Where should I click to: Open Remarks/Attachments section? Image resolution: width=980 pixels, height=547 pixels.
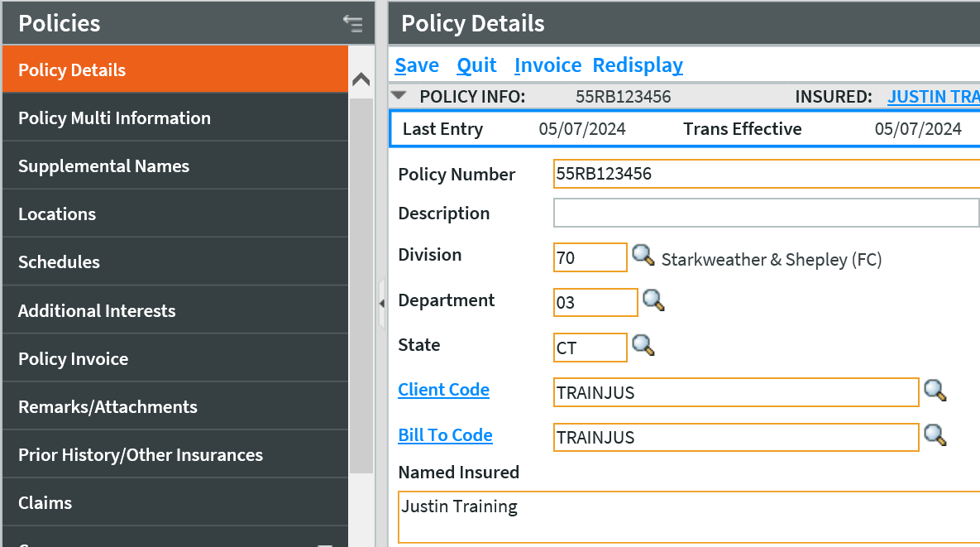(x=175, y=406)
